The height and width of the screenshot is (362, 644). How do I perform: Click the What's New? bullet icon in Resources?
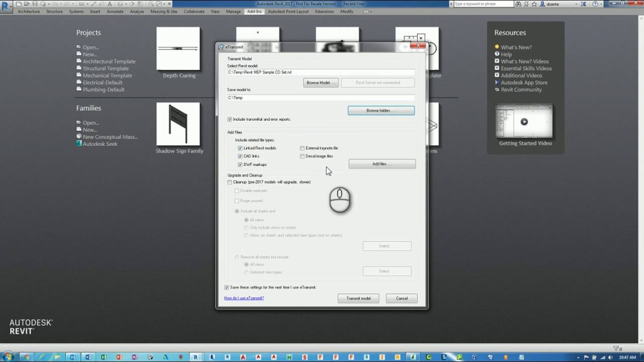click(x=497, y=47)
